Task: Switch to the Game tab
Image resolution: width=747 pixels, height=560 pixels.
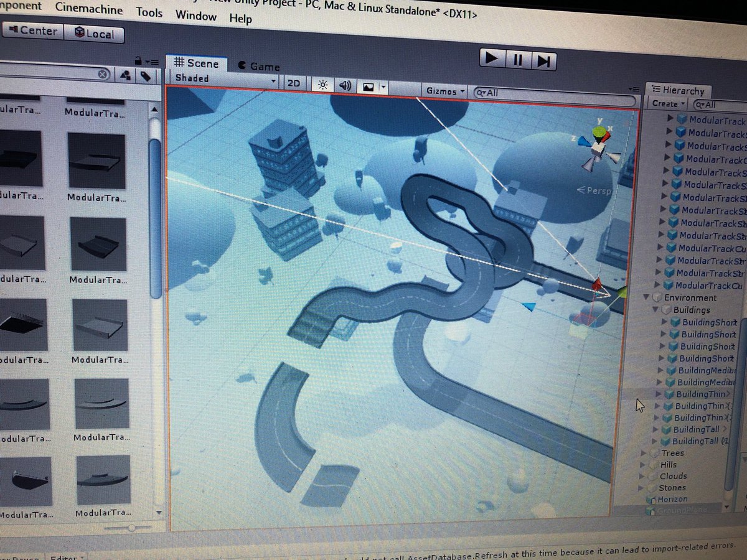Action: click(258, 66)
